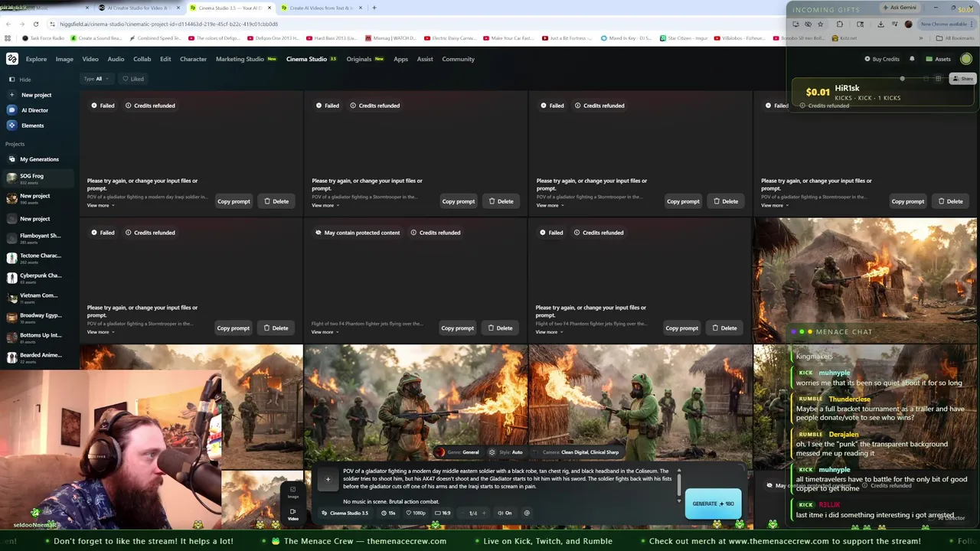980x551 pixels.
Task: Open the 15s duration dropdown
Action: 390,514
